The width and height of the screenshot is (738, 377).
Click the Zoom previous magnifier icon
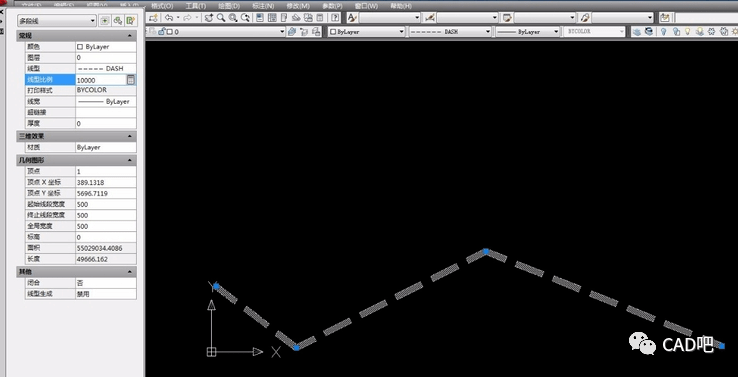(x=245, y=18)
